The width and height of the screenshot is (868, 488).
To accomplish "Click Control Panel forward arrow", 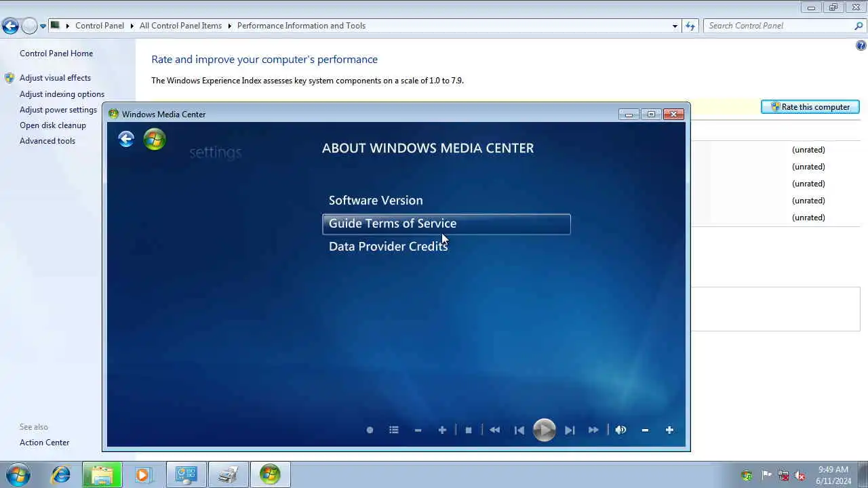I will click(29, 26).
